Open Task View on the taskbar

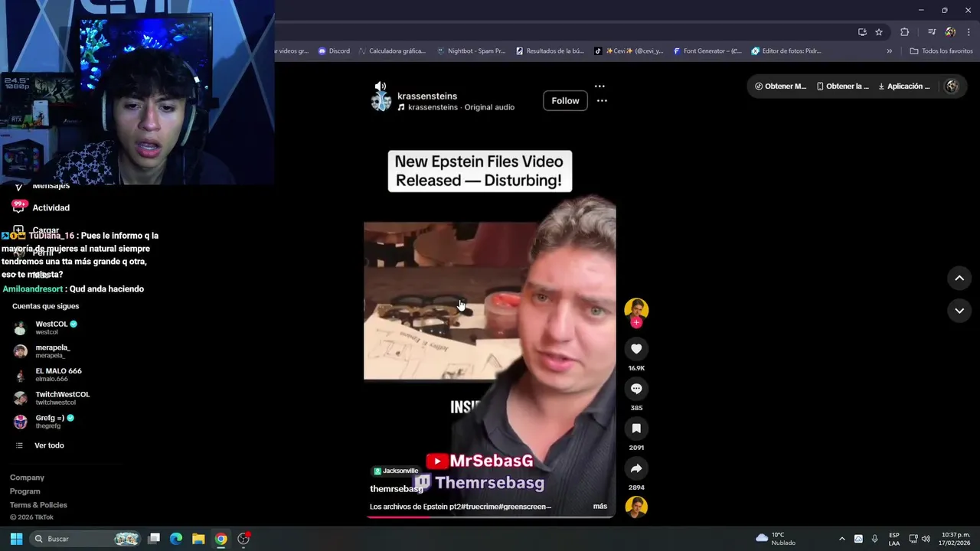154,539
